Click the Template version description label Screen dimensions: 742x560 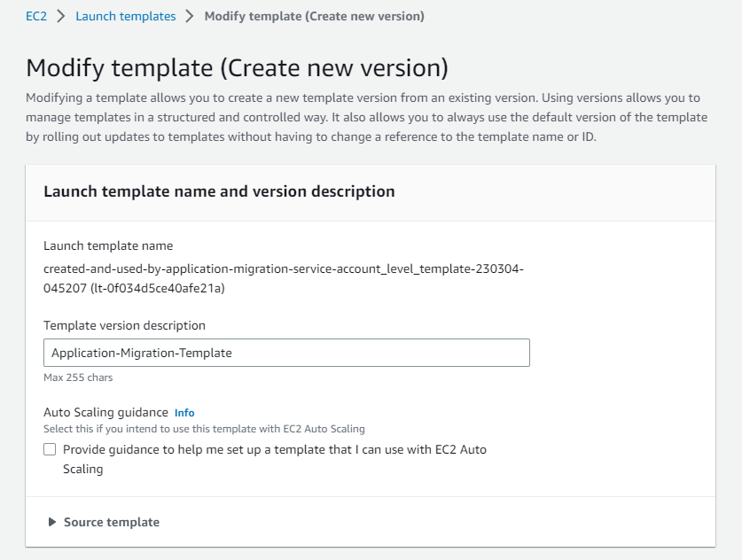point(124,325)
